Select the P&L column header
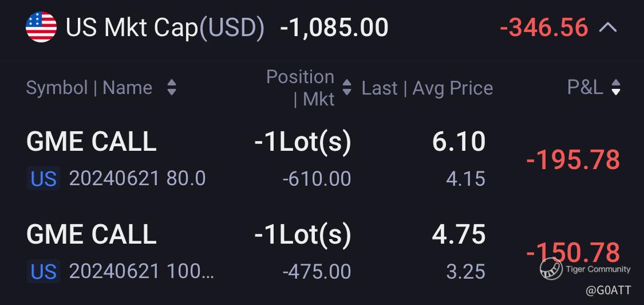The image size is (644, 305). pyautogui.click(x=585, y=87)
